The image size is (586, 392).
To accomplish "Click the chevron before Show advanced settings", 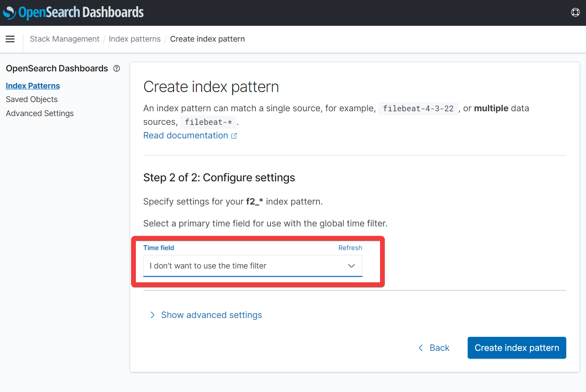I will tap(152, 315).
